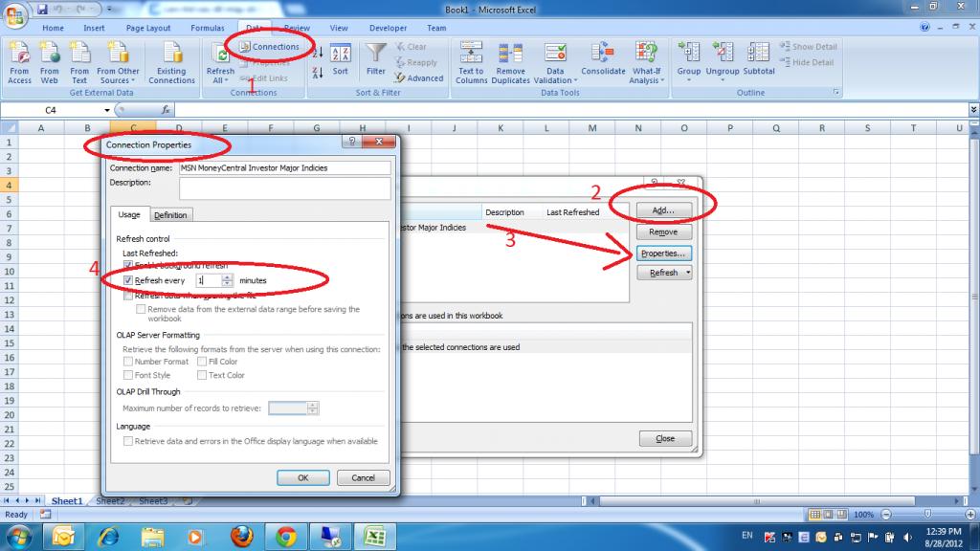This screenshot has width=980, height=551.
Task: Click the Refresh All icon
Action: click(221, 55)
